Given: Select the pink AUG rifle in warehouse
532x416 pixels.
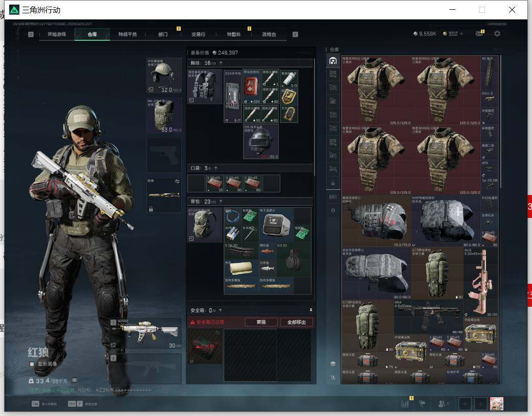Looking at the screenshot, I should click(x=481, y=282).
